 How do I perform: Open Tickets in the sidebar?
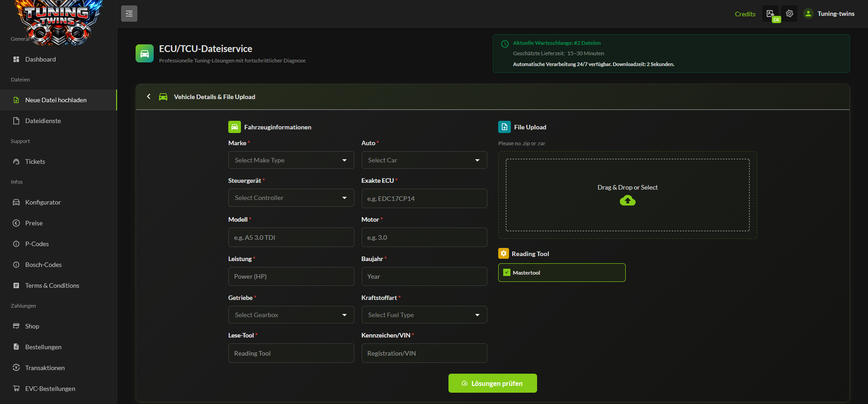[x=35, y=162]
